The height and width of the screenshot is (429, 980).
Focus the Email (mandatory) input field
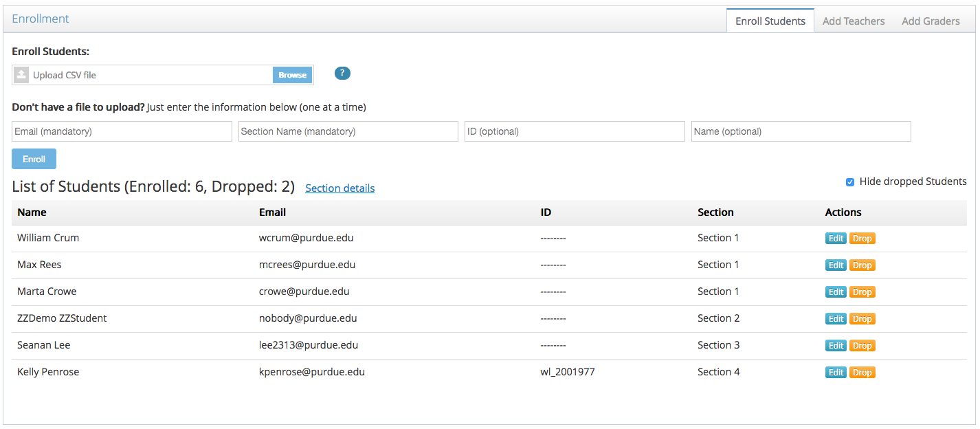pos(122,131)
